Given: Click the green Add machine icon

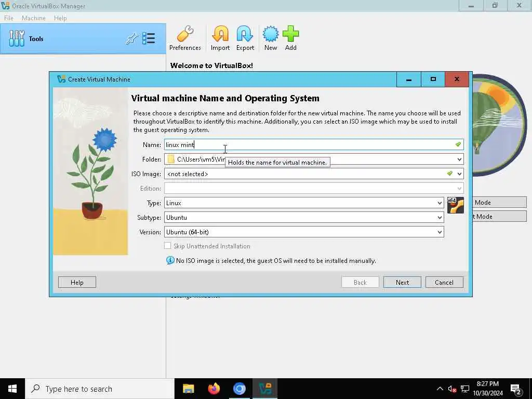Looking at the screenshot, I should [x=291, y=38].
